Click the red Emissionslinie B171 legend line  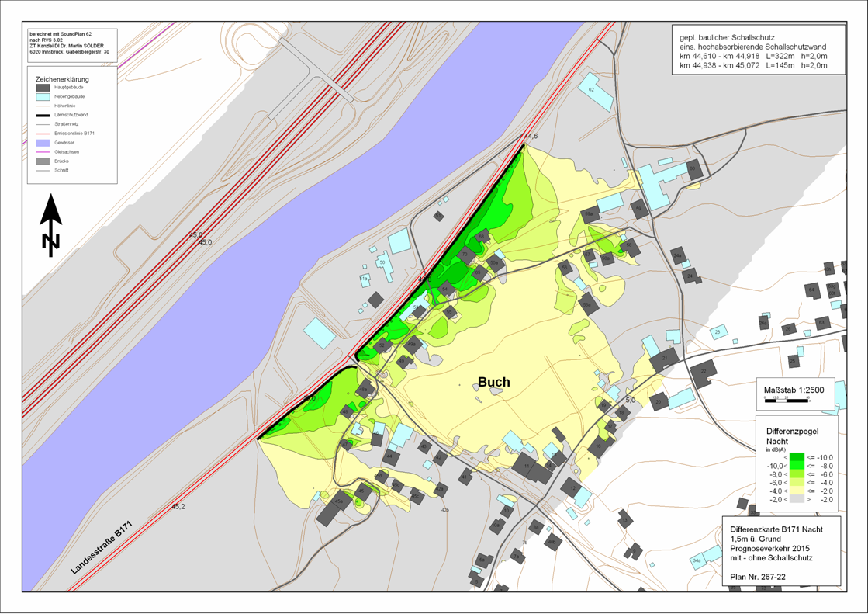click(x=43, y=134)
